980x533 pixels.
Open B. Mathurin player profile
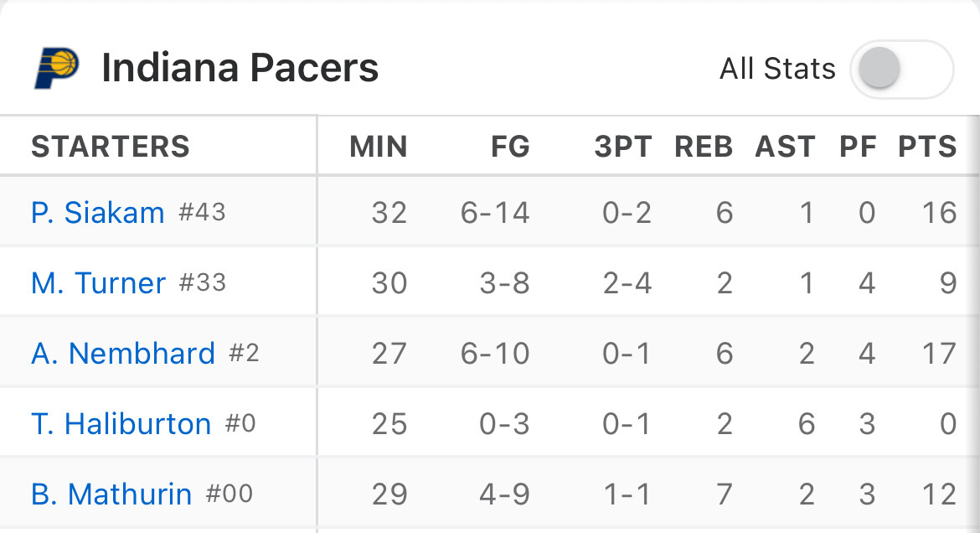[x=111, y=494]
